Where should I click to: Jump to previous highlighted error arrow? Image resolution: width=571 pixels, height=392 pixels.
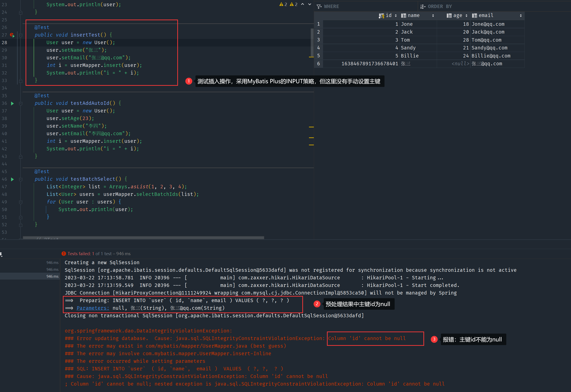click(x=303, y=4)
